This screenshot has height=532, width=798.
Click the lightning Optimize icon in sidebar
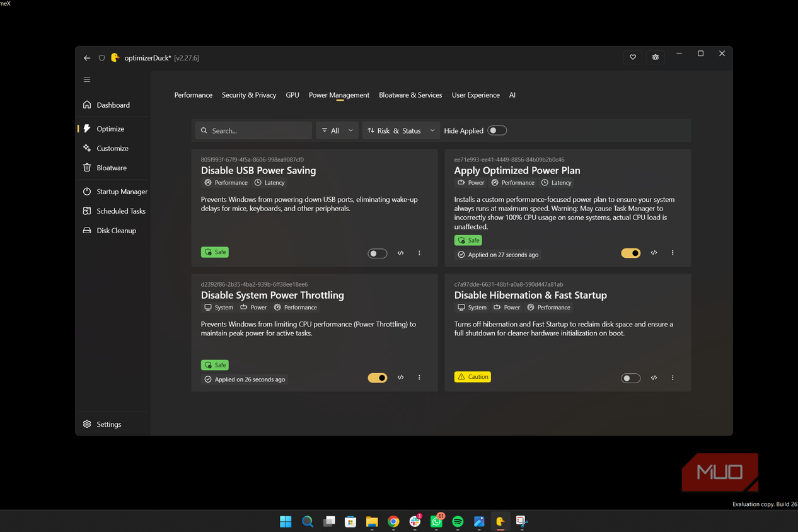click(87, 129)
